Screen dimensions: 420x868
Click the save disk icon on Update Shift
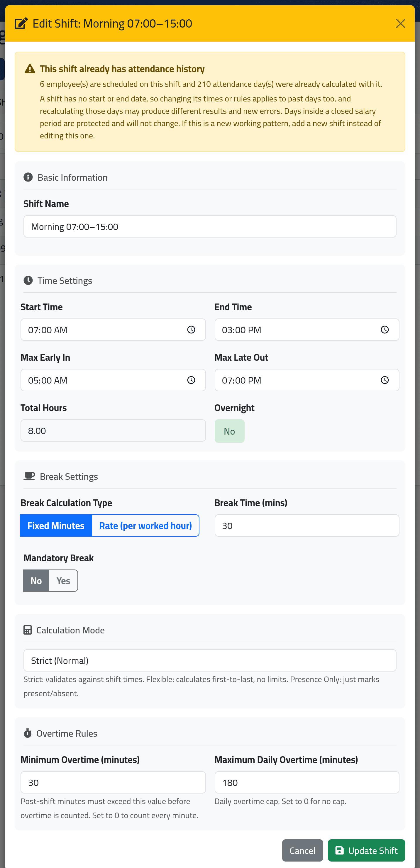[339, 850]
